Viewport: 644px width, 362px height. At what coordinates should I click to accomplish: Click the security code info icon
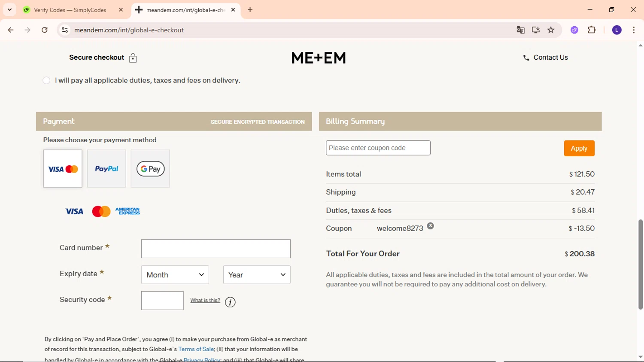pyautogui.click(x=230, y=302)
